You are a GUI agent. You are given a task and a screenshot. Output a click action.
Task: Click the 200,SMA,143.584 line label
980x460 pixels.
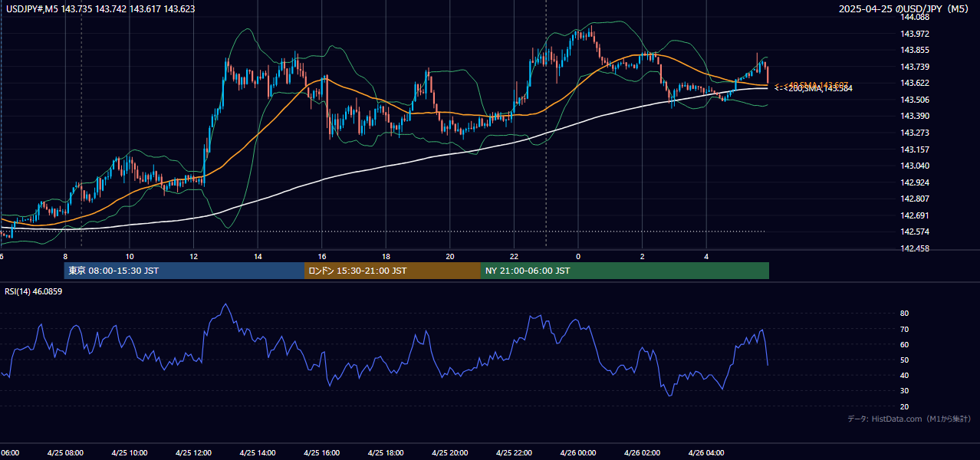pyautogui.click(x=818, y=89)
